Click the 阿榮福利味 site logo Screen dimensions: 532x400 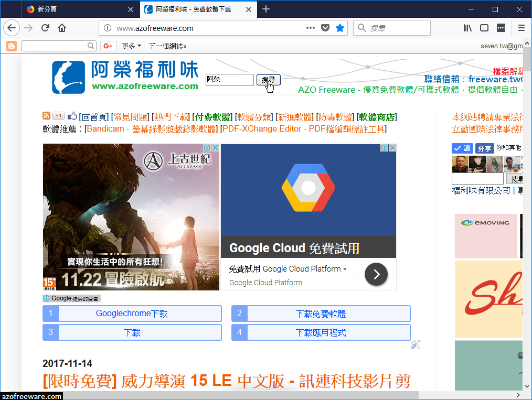point(125,77)
